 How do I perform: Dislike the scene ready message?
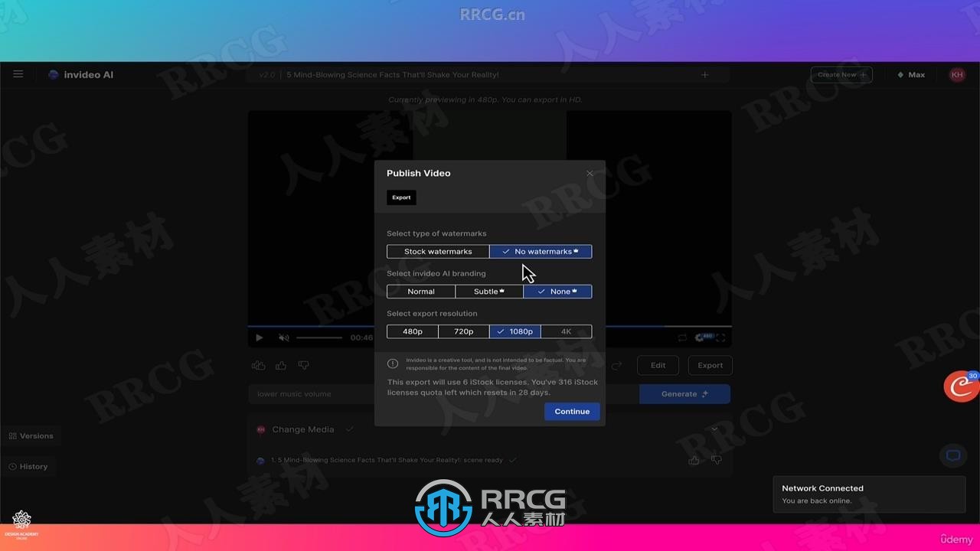click(717, 461)
